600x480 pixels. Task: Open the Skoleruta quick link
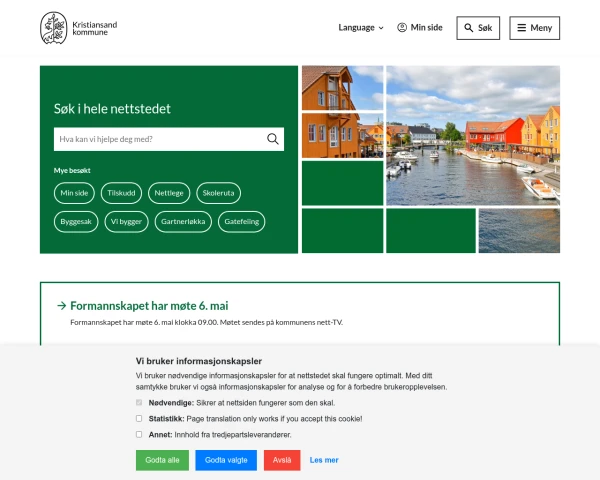218,193
